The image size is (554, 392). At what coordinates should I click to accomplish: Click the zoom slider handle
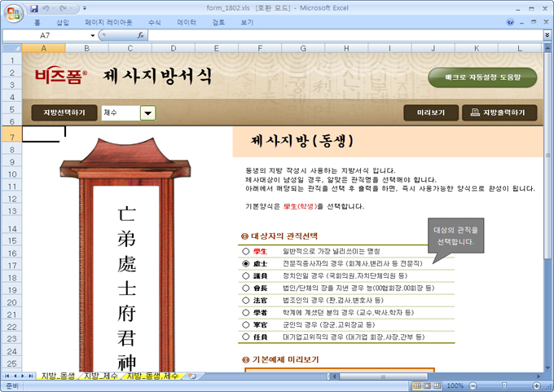(x=504, y=386)
